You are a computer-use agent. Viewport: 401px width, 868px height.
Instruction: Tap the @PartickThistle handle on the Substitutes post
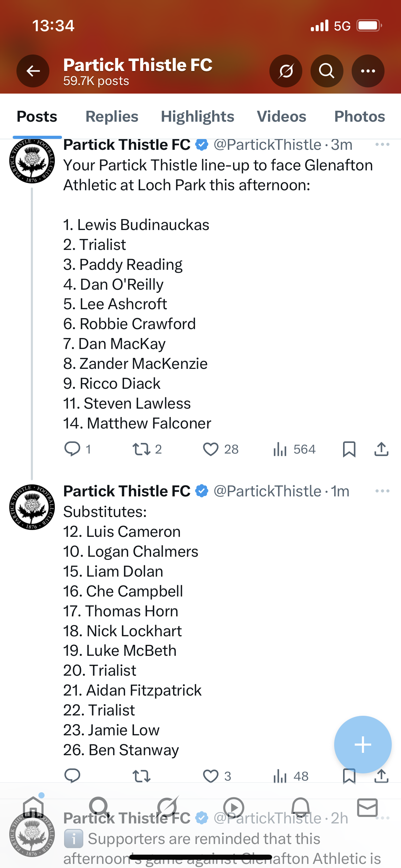[267, 491]
